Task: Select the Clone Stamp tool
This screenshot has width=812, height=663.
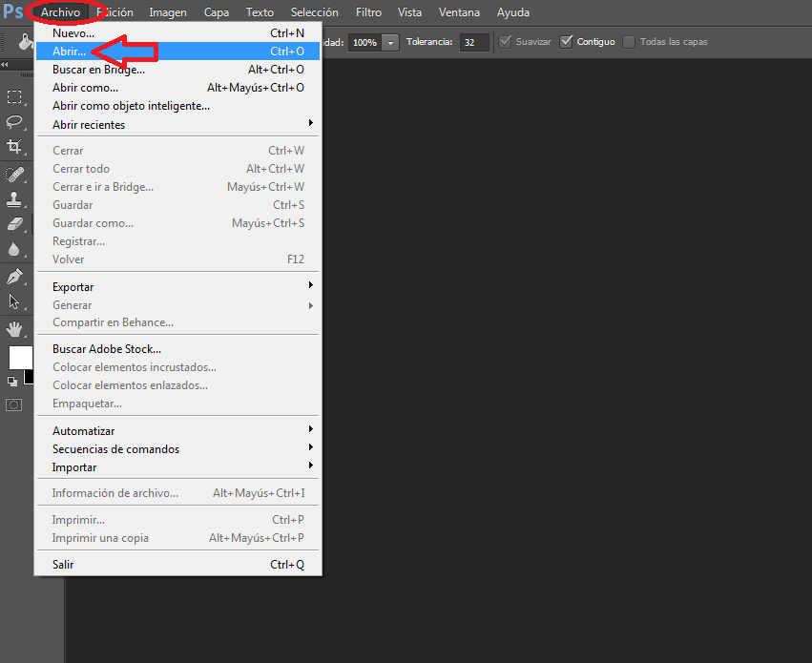Action: click(x=14, y=199)
